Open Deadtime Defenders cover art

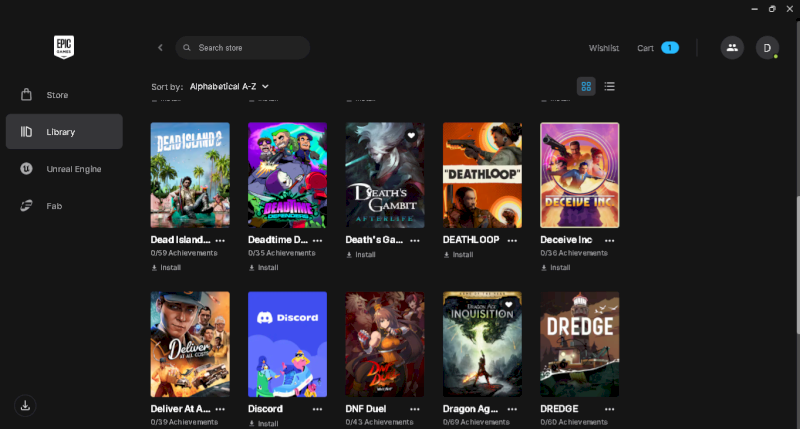[x=287, y=175]
